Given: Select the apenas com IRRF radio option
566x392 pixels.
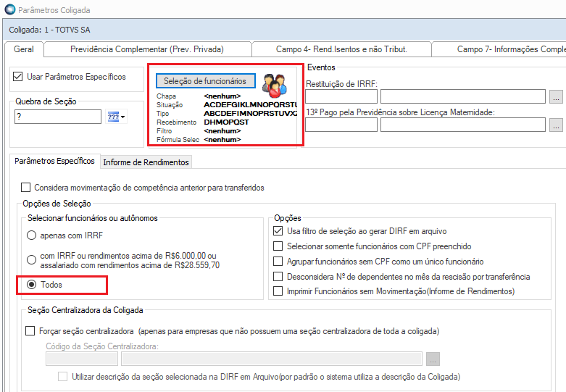Looking at the screenshot, I should [x=31, y=235].
